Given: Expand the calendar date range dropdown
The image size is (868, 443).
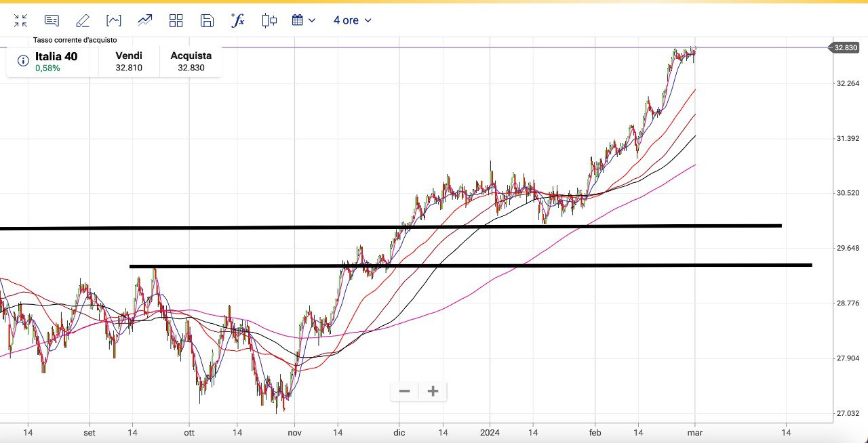Looking at the screenshot, I should coord(304,20).
